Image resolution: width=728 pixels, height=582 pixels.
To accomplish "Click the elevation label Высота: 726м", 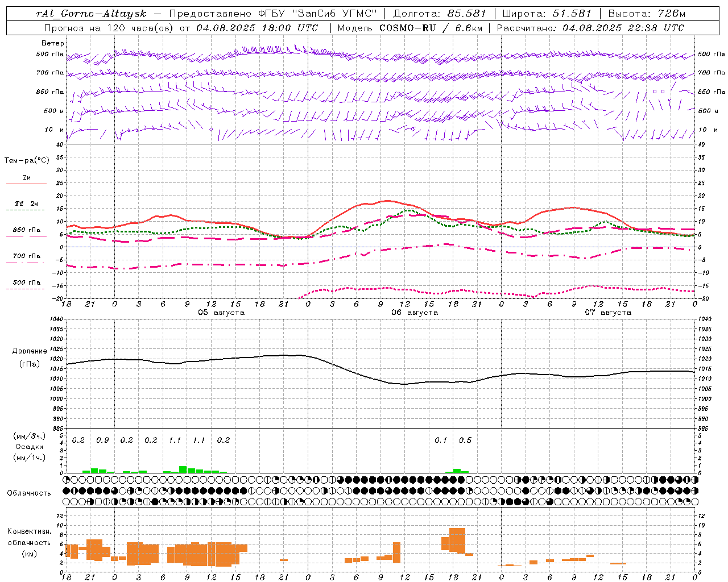I will tap(647, 14).
